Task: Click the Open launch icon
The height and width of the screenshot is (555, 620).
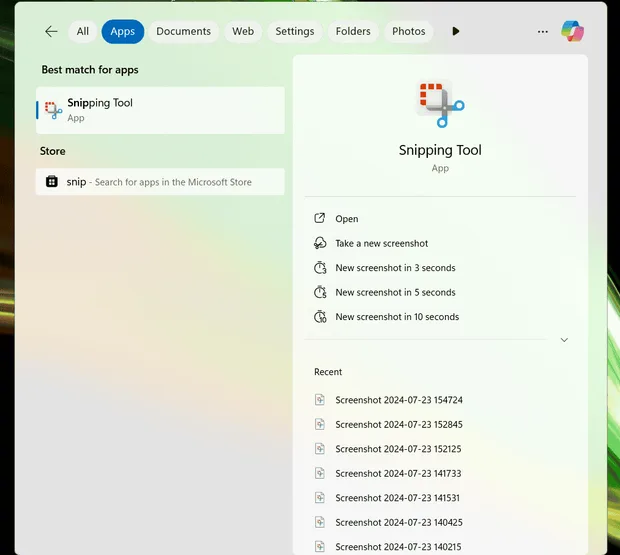Action: 319,218
